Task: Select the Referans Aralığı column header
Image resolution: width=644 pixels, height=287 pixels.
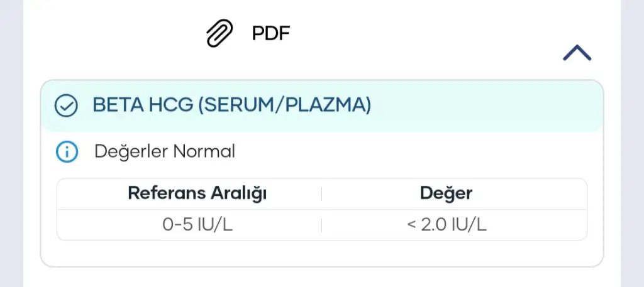Action: coord(197,193)
